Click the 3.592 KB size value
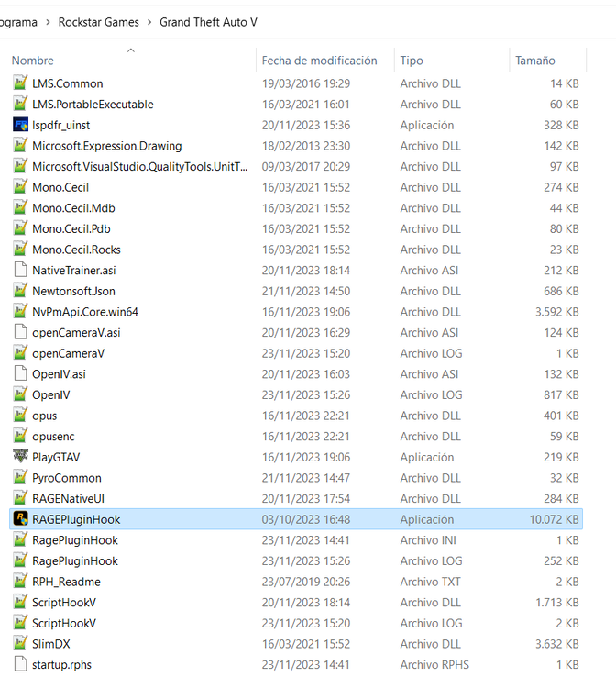The height and width of the screenshot is (688, 616). coord(557,312)
